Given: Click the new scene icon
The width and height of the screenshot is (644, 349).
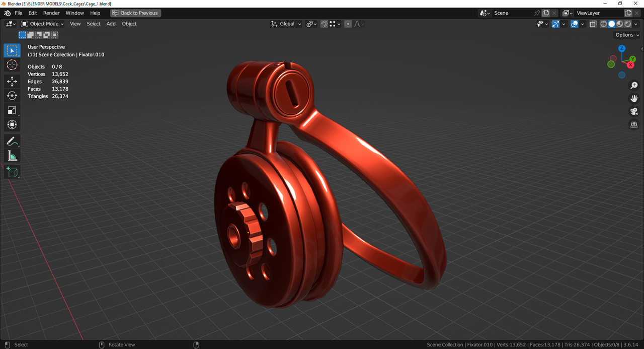Looking at the screenshot, I should (546, 13).
